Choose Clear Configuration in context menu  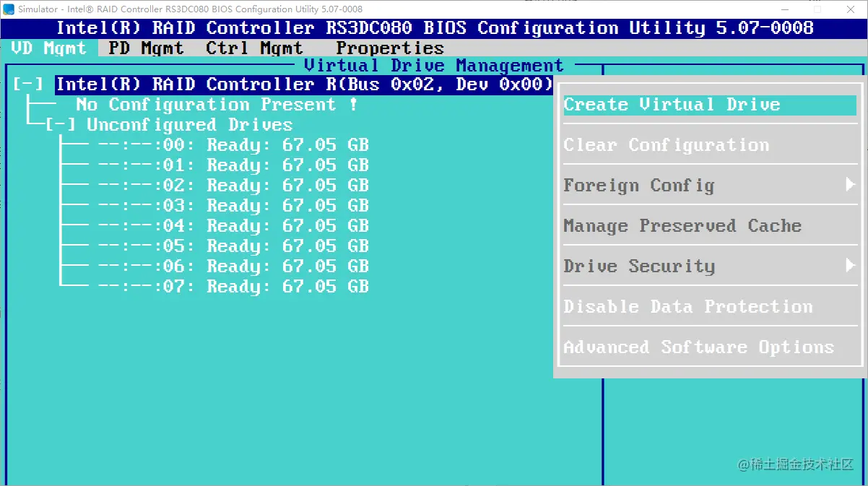click(667, 145)
